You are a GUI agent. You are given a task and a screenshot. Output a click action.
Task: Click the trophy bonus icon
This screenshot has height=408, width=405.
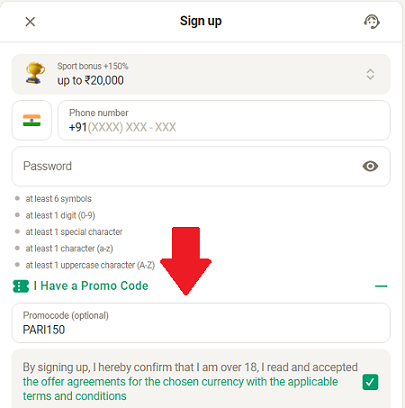(x=35, y=73)
